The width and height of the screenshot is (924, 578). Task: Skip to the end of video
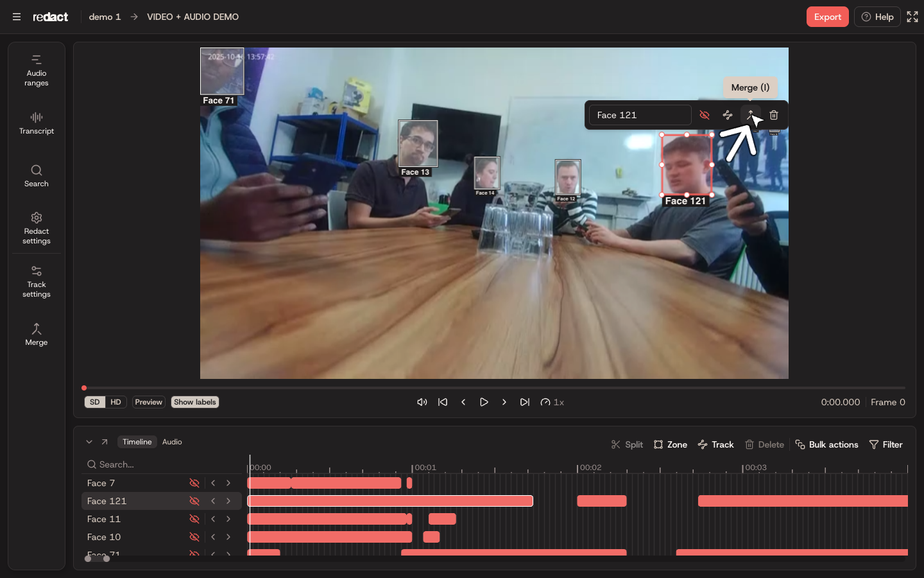(525, 402)
